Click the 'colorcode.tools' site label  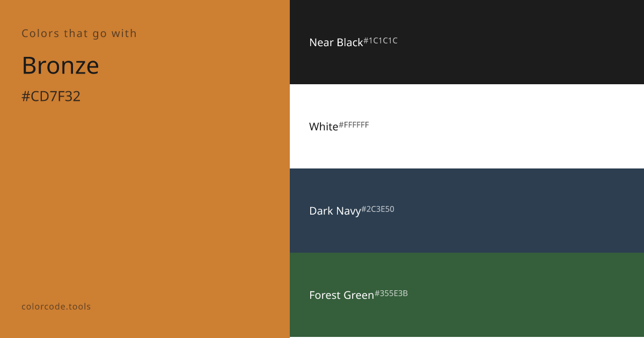click(56, 307)
